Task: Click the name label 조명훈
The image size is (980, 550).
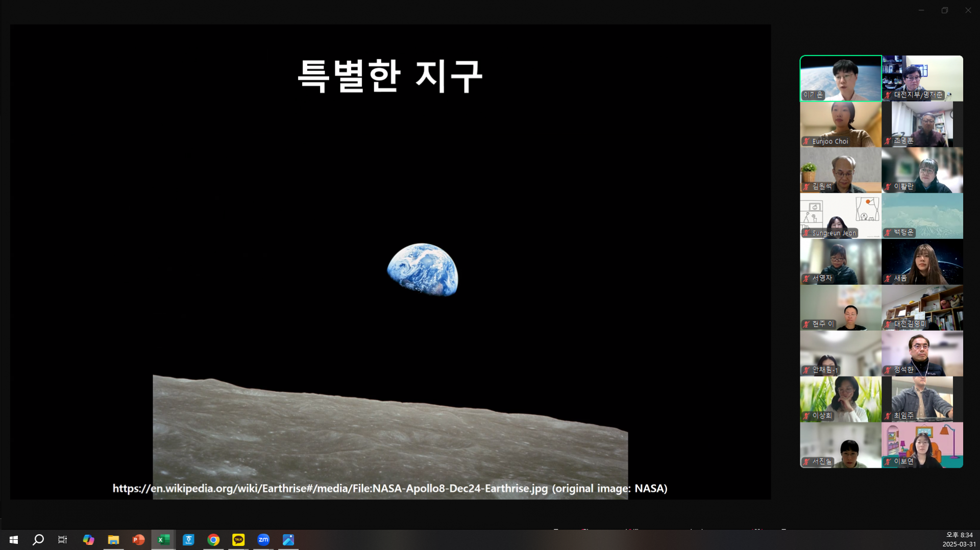Action: pyautogui.click(x=903, y=141)
